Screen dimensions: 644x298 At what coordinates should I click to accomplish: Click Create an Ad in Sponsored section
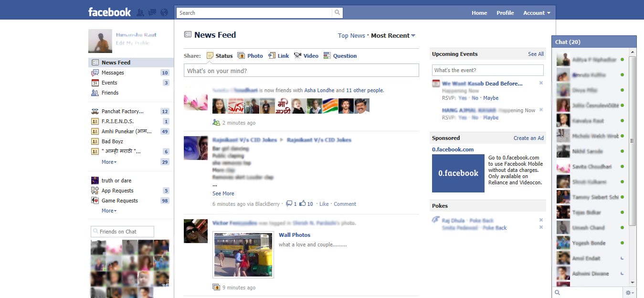pos(528,138)
